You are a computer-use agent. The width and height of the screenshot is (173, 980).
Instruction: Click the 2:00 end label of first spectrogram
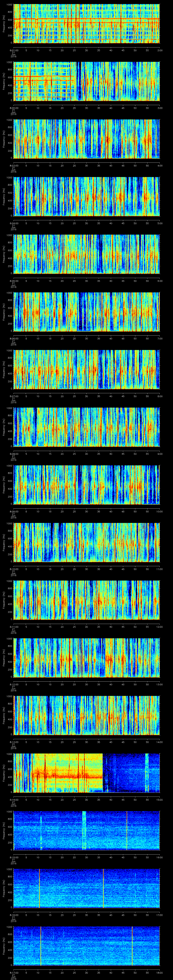click(160, 50)
